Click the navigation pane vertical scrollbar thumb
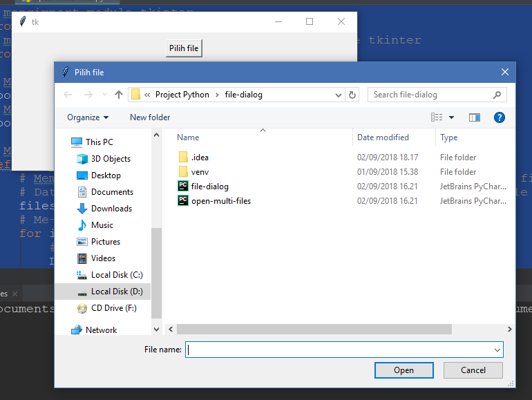532x400 pixels. point(156,273)
